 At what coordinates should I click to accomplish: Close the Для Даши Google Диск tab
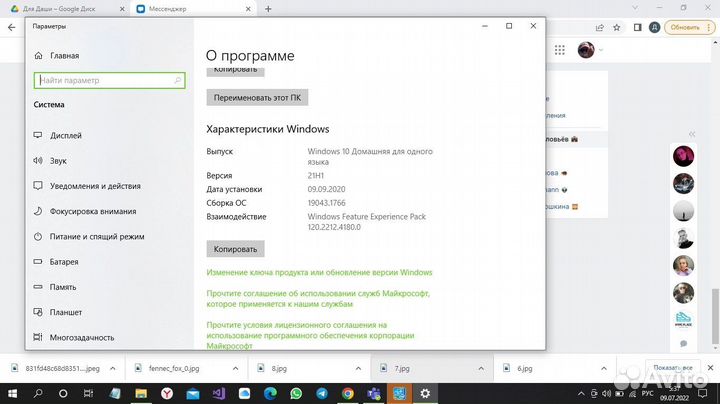122,9
